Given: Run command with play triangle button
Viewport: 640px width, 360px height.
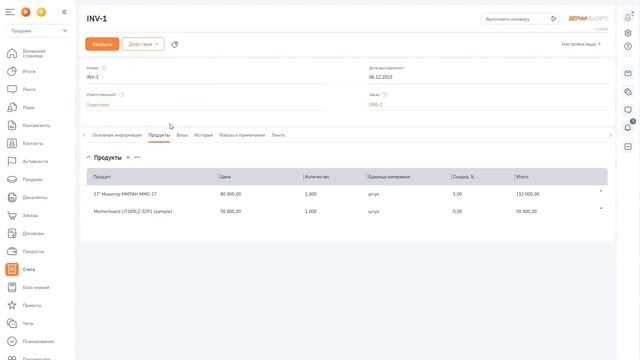Looking at the screenshot, I should pos(553,19).
